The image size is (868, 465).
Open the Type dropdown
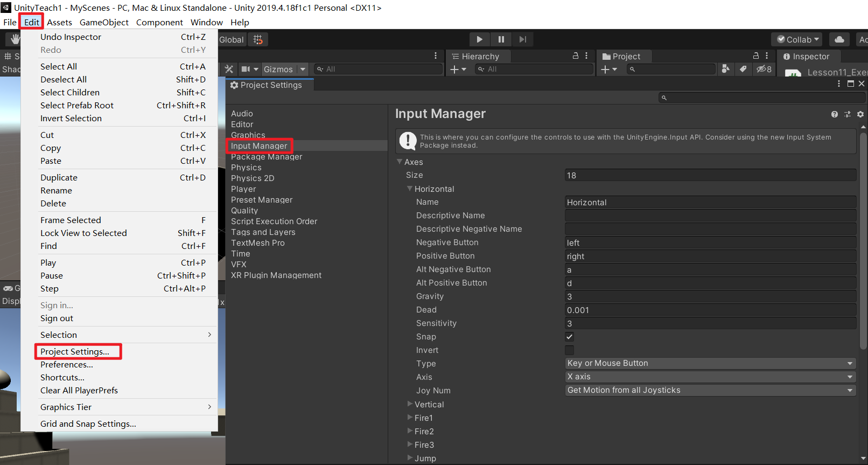click(x=710, y=364)
